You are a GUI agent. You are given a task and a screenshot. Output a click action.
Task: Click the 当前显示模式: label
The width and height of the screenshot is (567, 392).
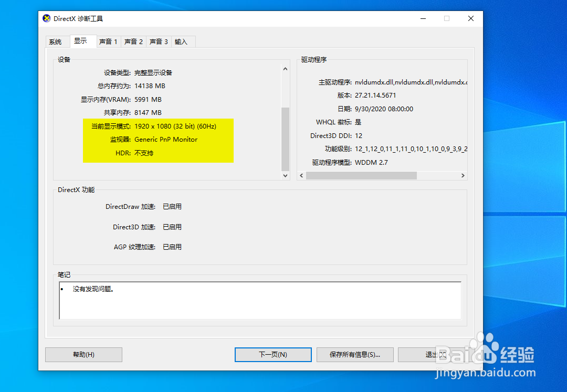click(111, 126)
